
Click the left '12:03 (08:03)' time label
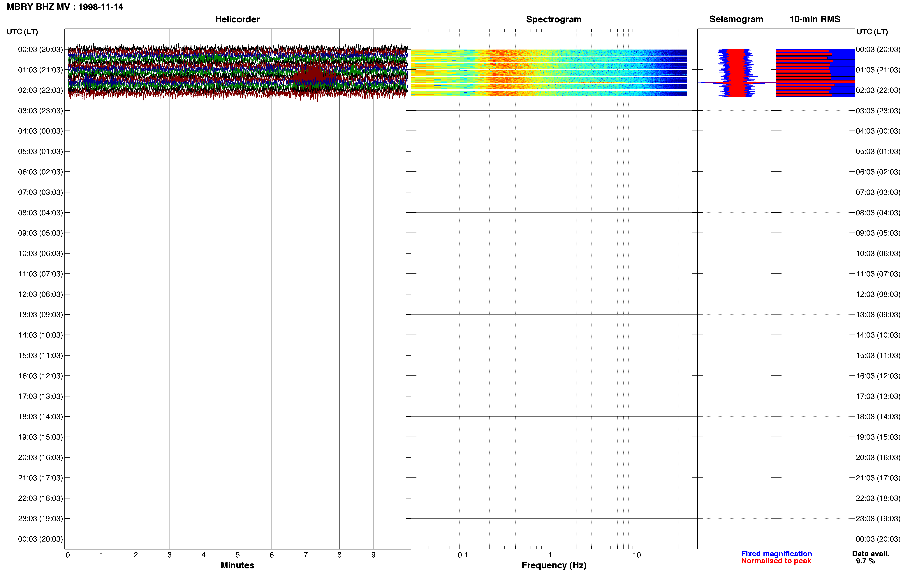40,294
